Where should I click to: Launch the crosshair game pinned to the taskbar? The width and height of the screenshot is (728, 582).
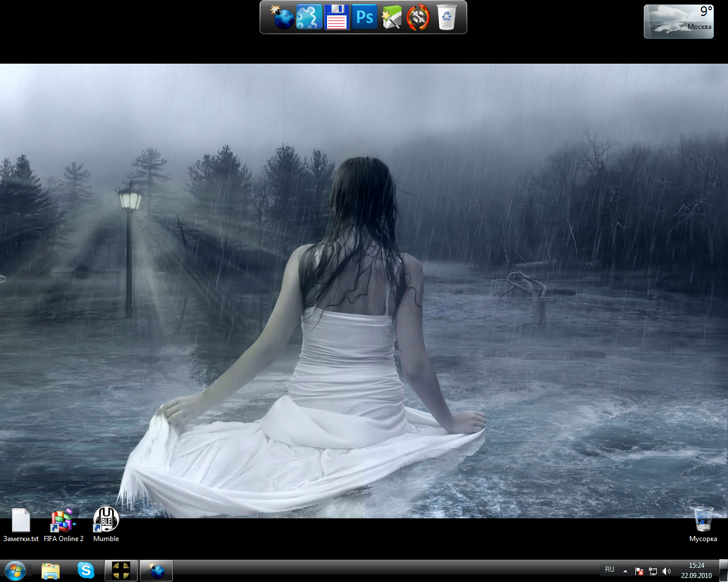tap(121, 570)
